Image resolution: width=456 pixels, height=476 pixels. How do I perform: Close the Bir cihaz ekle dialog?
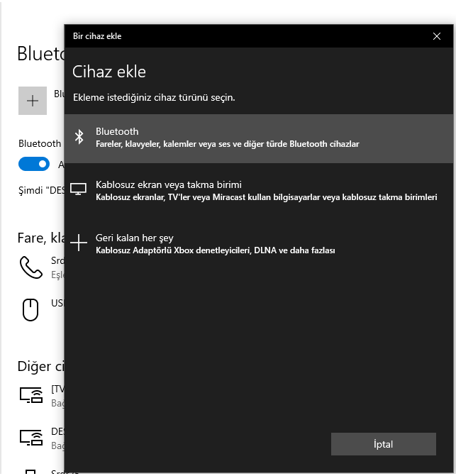point(436,35)
